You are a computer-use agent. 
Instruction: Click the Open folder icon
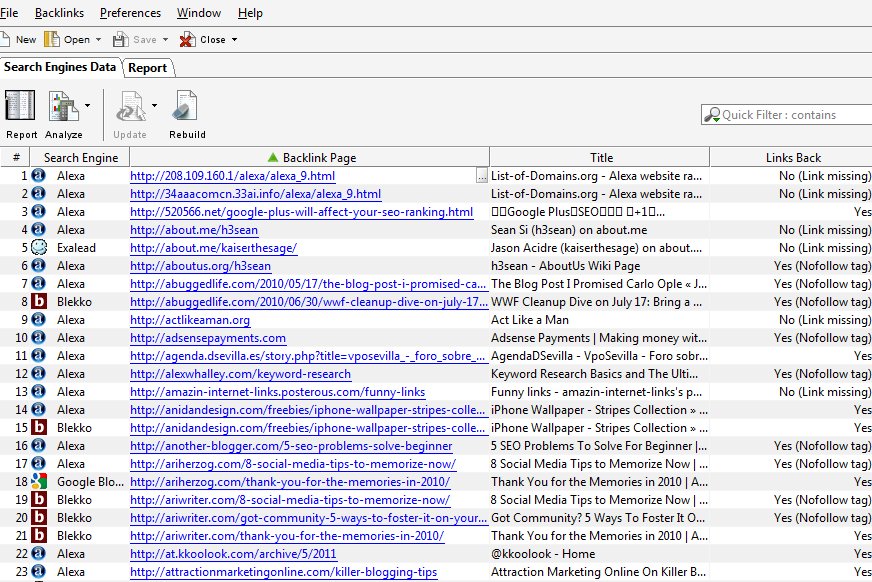tap(52, 40)
